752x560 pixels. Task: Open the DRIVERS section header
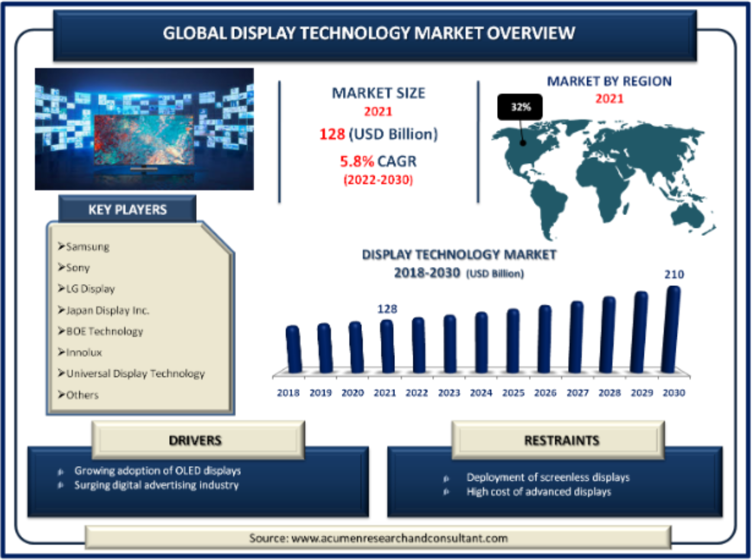tap(195, 441)
